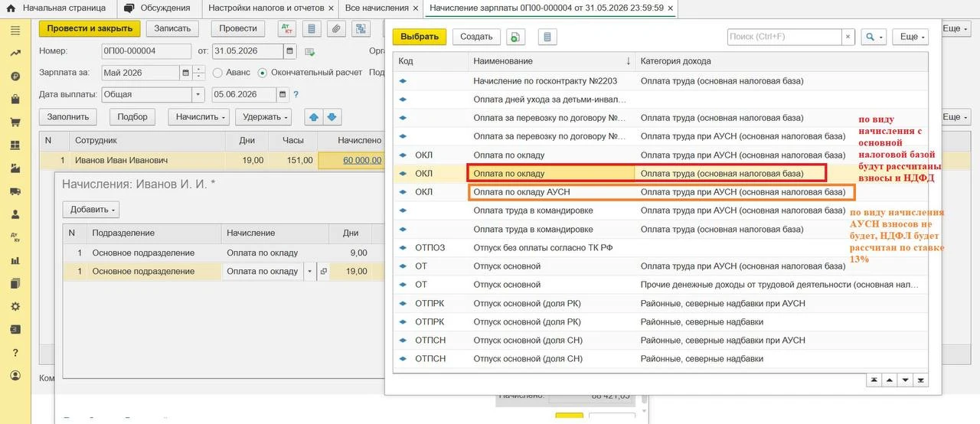Open calendar picker for document date 31.05.2026
The height and width of the screenshot is (424, 980).
289,51
